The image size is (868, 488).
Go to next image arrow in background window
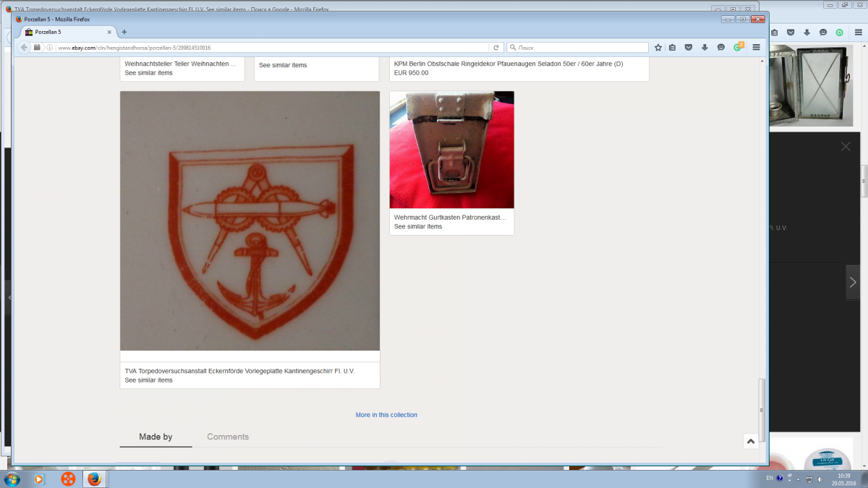tap(853, 282)
